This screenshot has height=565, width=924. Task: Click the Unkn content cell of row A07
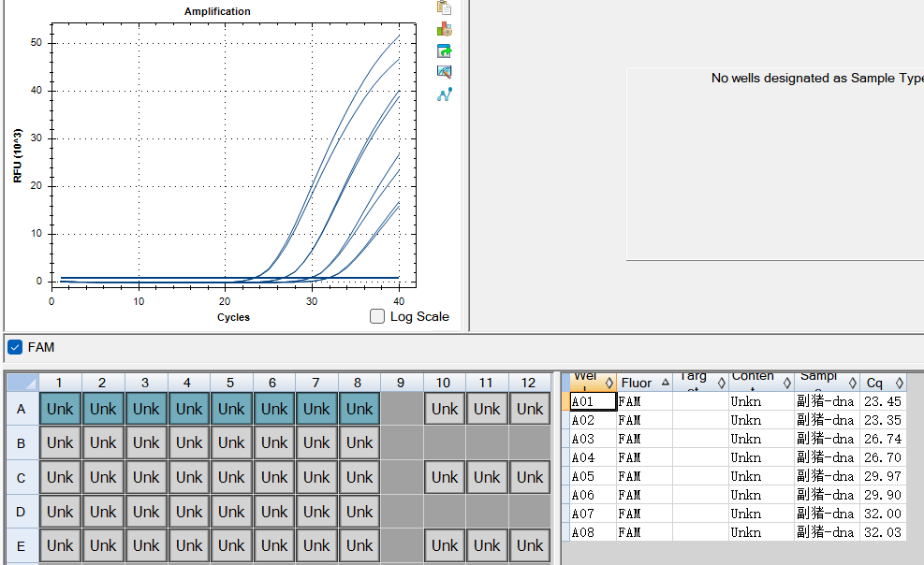[x=761, y=514]
